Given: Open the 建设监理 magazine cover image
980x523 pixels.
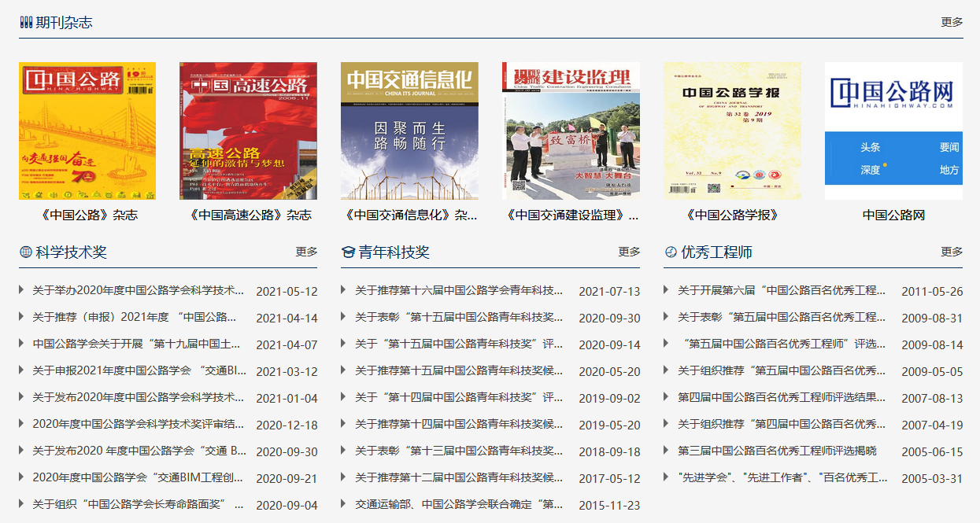Looking at the screenshot, I should click(571, 131).
